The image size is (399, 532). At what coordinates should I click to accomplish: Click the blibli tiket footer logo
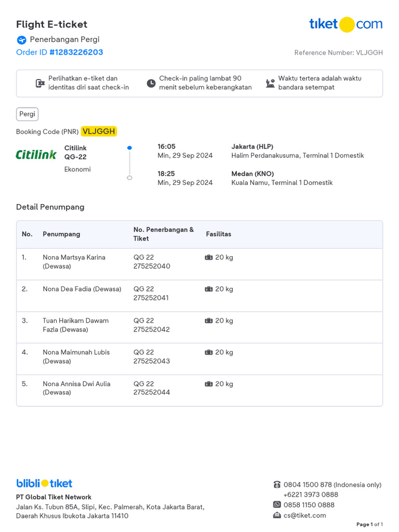coord(44,483)
